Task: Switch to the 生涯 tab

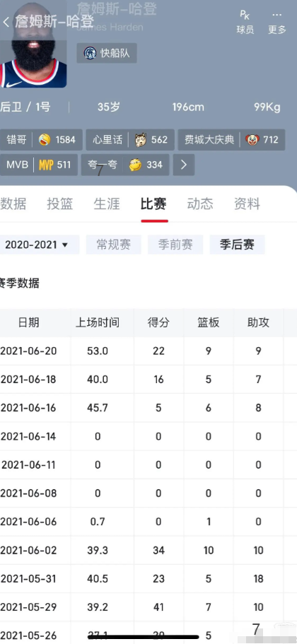Action: coord(107,204)
